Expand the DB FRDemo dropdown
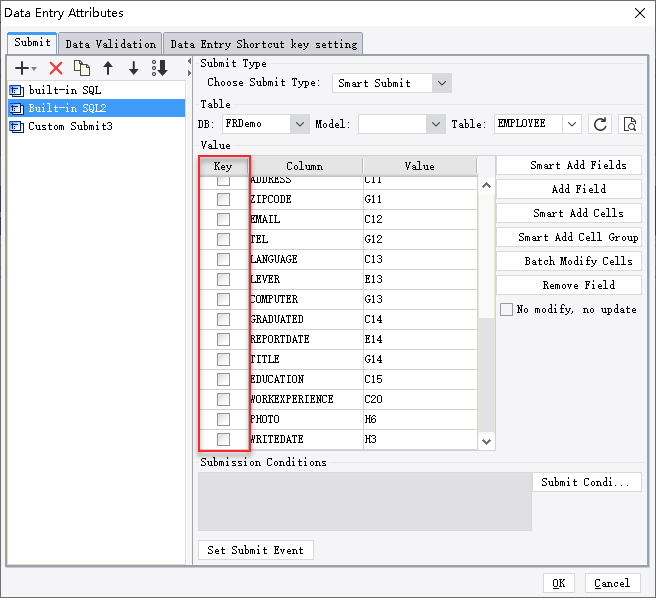Viewport: 656px width, 598px height. click(x=300, y=124)
